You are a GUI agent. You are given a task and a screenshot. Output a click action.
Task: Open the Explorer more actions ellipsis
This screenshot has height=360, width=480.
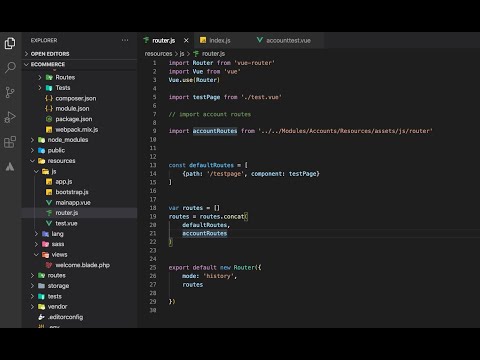125,40
